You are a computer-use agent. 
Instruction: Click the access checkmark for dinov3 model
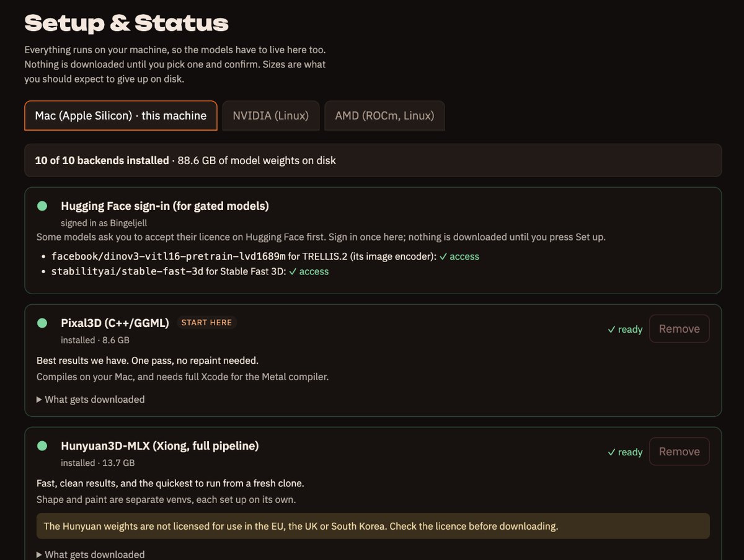459,256
